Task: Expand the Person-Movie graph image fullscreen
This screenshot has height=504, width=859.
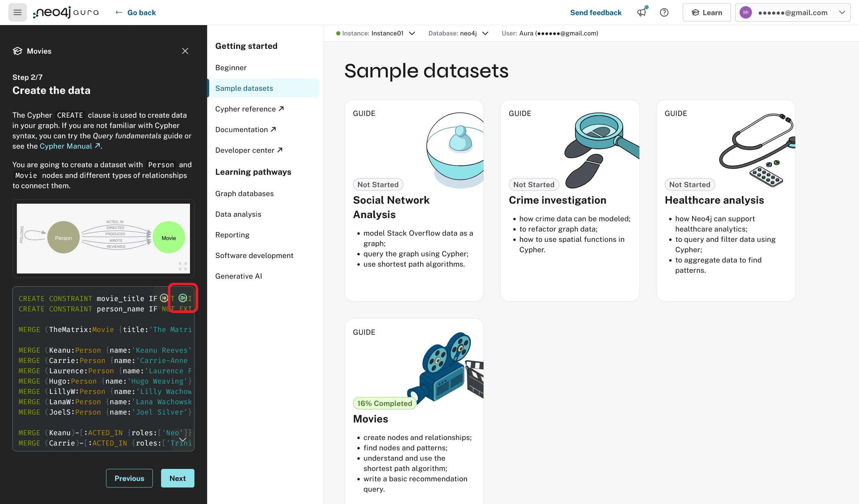Action: [183, 266]
